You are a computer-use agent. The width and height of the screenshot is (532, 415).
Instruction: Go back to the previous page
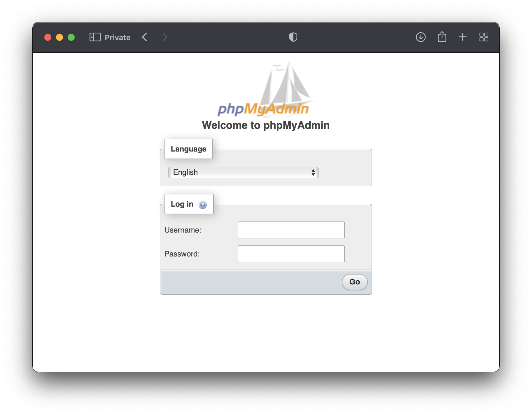pyautogui.click(x=145, y=37)
